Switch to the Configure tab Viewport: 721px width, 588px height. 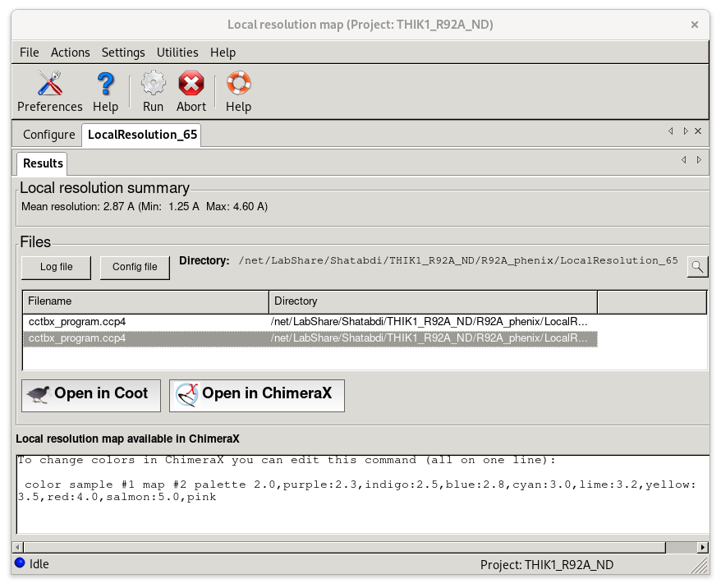pyautogui.click(x=48, y=135)
